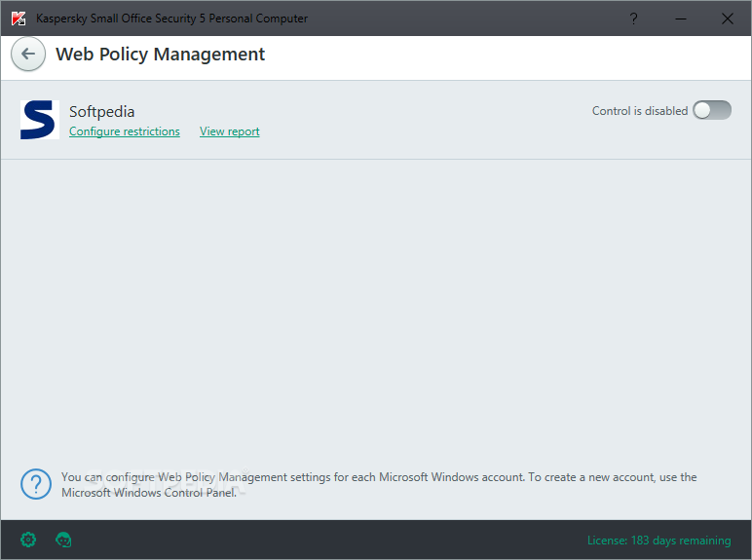The width and height of the screenshot is (752, 560).
Task: Close the Kaspersky window
Action: [x=727, y=19]
